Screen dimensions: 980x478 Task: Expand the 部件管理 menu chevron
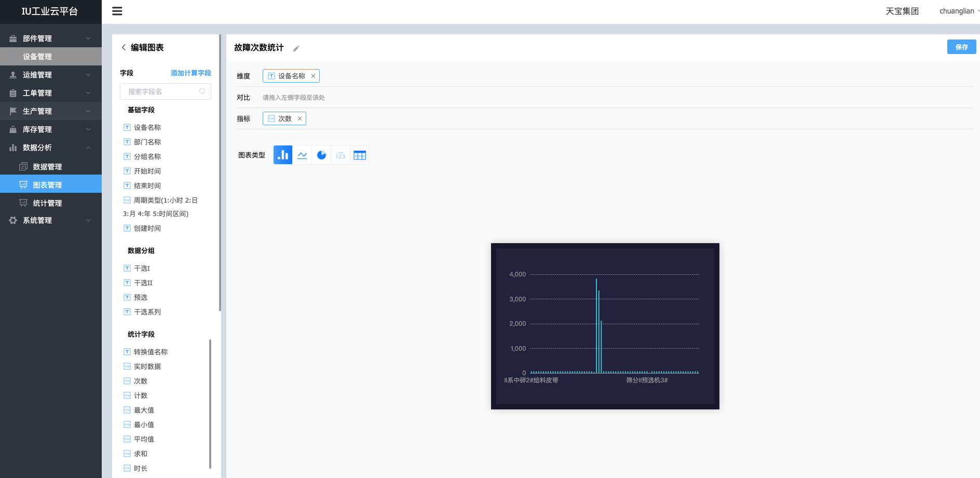click(x=88, y=38)
